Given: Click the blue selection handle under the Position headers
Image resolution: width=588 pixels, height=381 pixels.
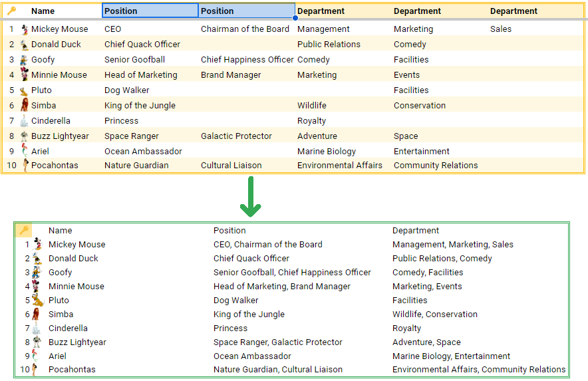Looking at the screenshot, I should [x=295, y=18].
